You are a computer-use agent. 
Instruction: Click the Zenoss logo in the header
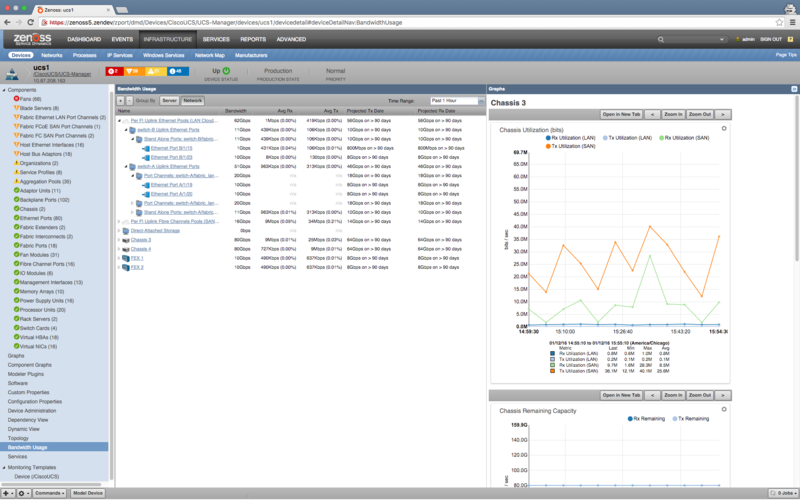[x=32, y=39]
